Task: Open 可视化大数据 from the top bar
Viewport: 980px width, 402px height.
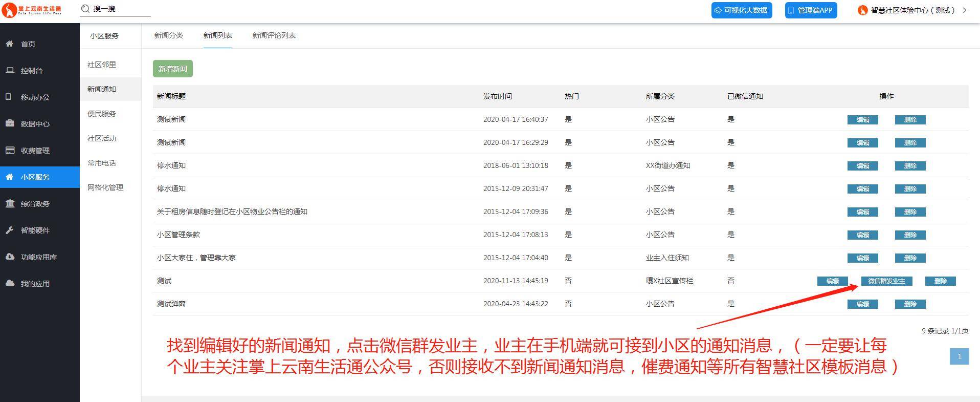Action: (741, 10)
